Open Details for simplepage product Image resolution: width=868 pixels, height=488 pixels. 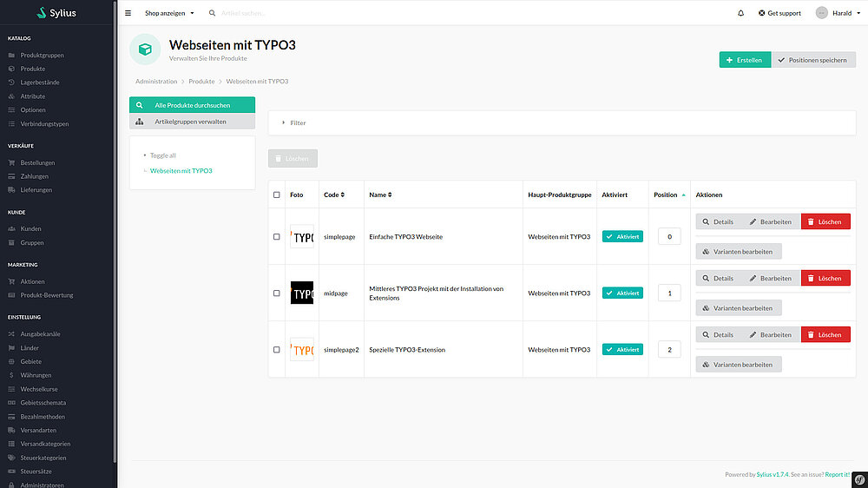[718, 221]
